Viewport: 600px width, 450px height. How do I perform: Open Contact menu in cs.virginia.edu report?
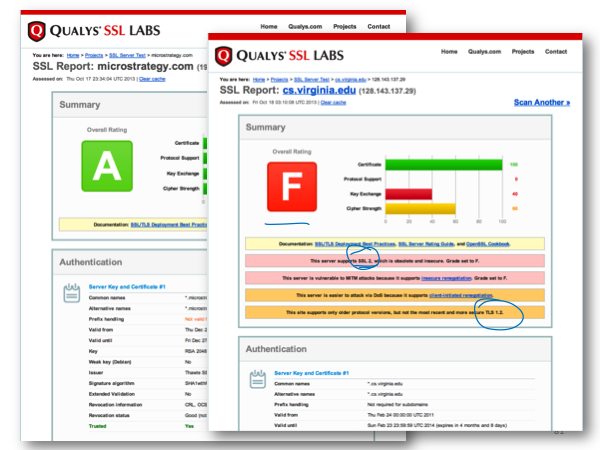point(556,52)
